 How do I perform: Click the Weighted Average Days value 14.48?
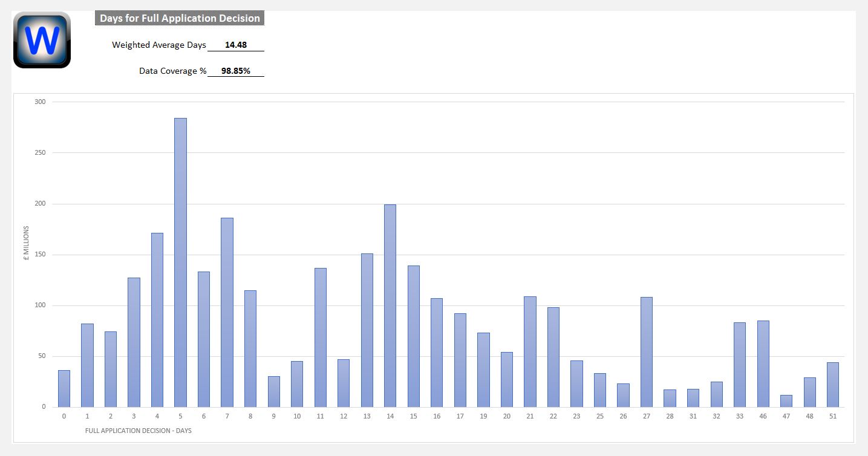coord(235,45)
